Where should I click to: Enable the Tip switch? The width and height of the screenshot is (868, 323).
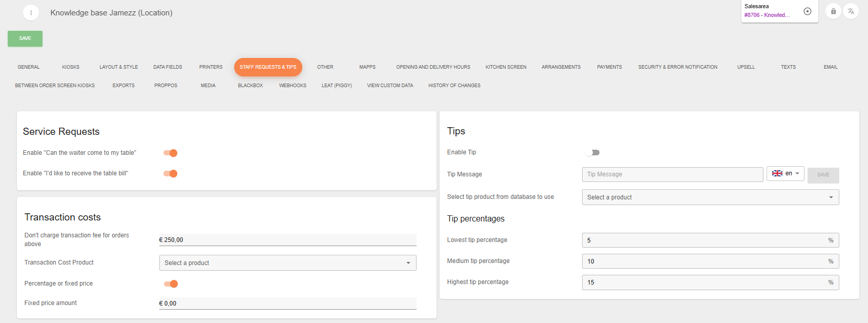593,152
